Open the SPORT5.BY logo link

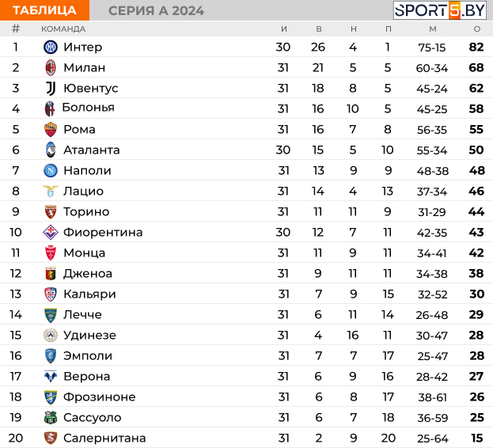(x=439, y=10)
